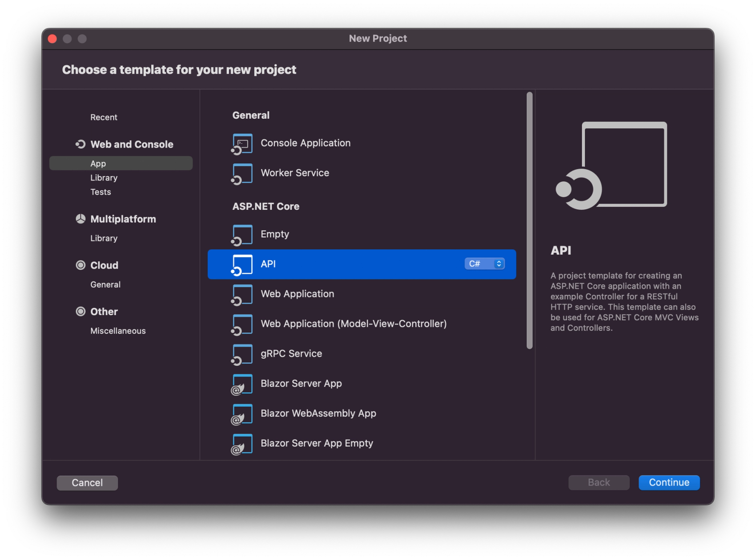The width and height of the screenshot is (756, 560).
Task: Click the gRPC Service template icon
Action: [242, 354]
